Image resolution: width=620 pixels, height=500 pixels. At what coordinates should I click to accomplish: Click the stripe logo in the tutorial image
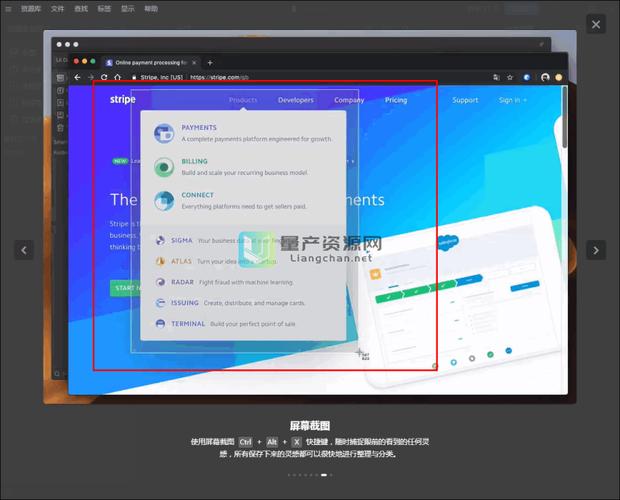(x=123, y=100)
